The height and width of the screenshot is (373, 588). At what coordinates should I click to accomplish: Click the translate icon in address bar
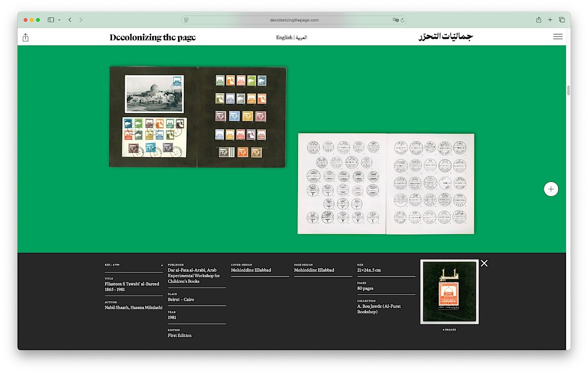(395, 20)
